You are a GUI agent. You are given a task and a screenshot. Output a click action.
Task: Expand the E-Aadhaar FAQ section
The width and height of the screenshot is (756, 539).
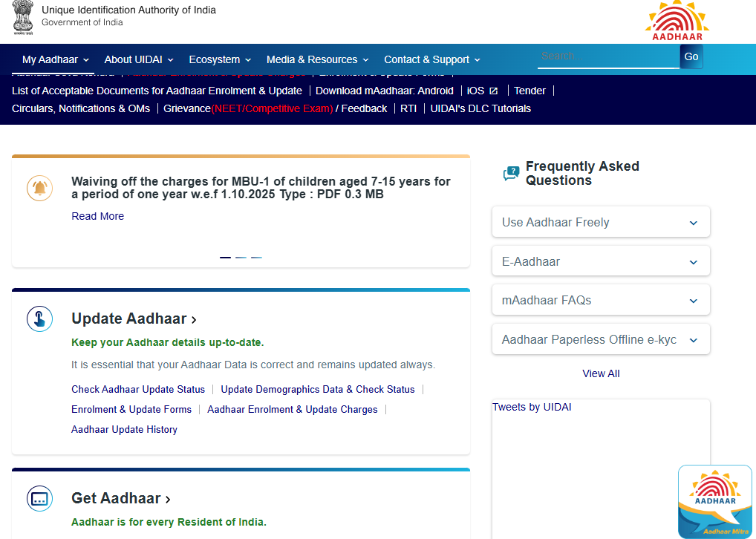tap(600, 261)
